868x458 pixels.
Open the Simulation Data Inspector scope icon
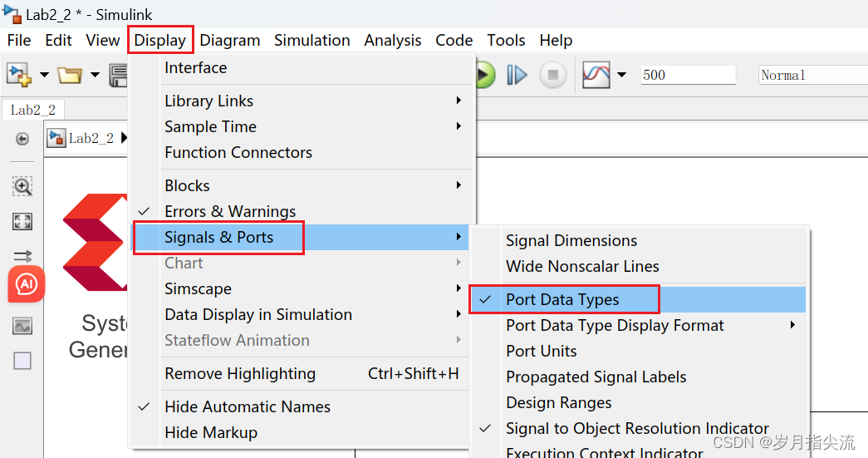(596, 75)
